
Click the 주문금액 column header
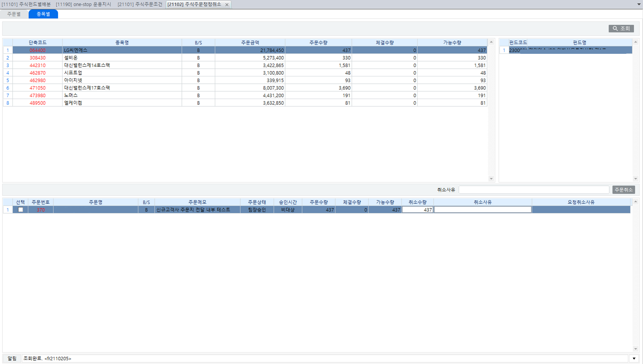[250, 42]
